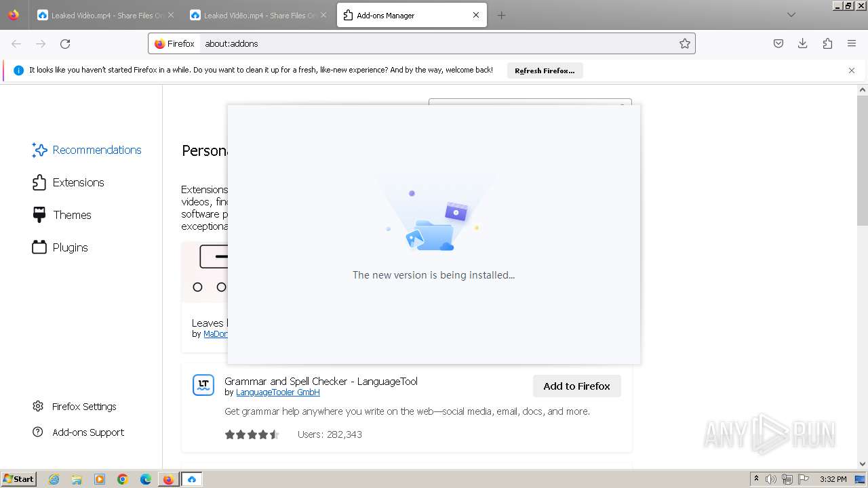This screenshot has width=868, height=488.
Task: Click the Action Center flag icon
Action: (x=804, y=479)
